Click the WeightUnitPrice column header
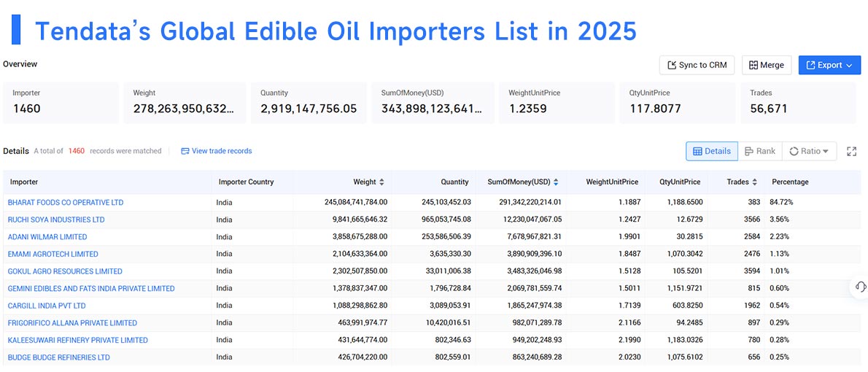The image size is (868, 372). pyautogui.click(x=612, y=182)
